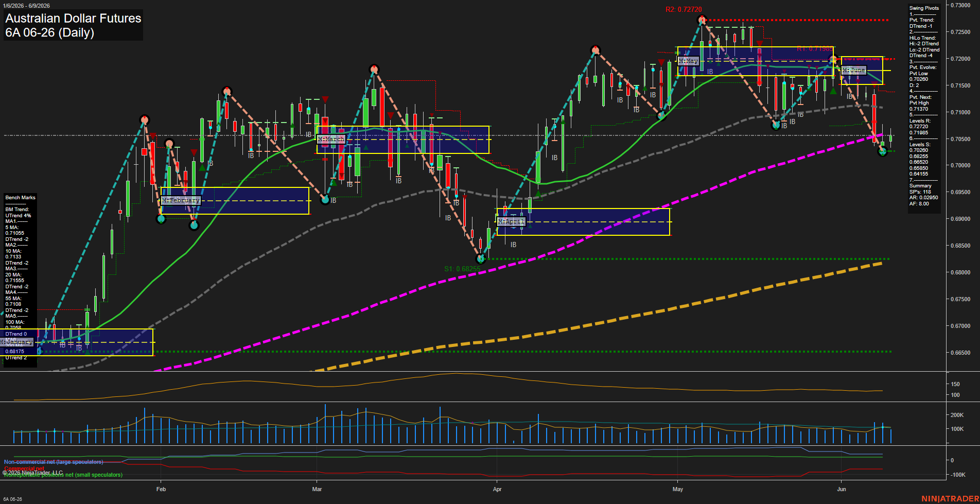Click the 'M:March' monthly range label
980x504 pixels.
tap(330, 140)
